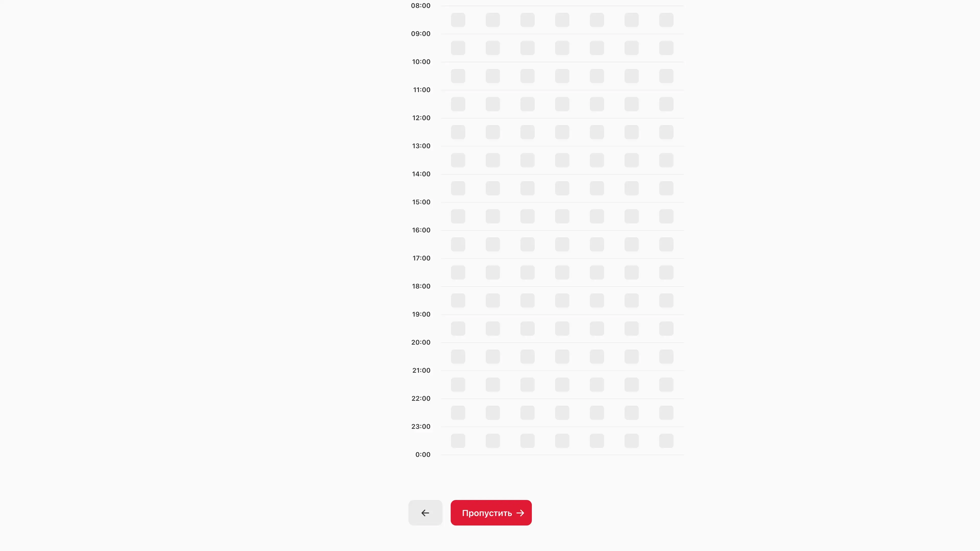Mark the 12:00–13:00 slot in the fifth day column
The height and width of the screenshot is (551, 980).
[x=597, y=132]
